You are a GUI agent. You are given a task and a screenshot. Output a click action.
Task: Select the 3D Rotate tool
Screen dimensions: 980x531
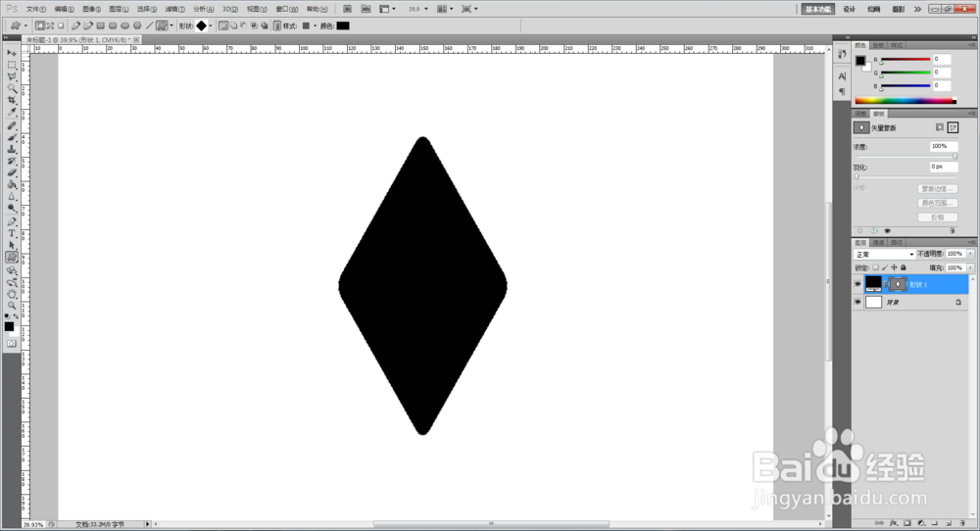click(x=11, y=270)
